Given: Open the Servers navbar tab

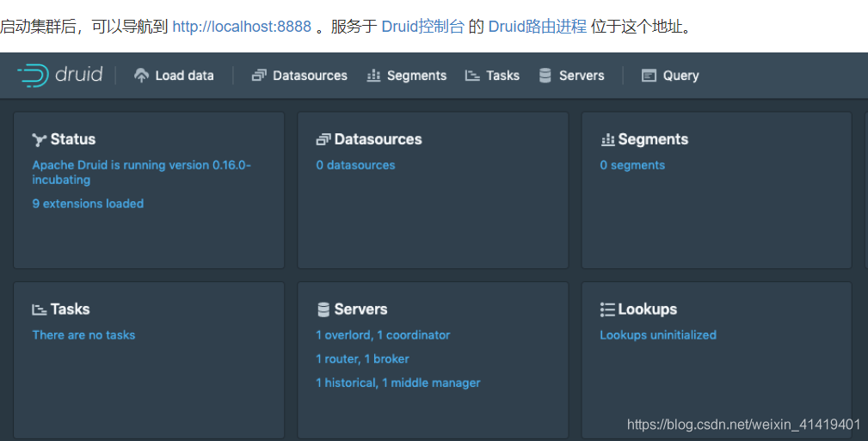Looking at the screenshot, I should pos(572,76).
